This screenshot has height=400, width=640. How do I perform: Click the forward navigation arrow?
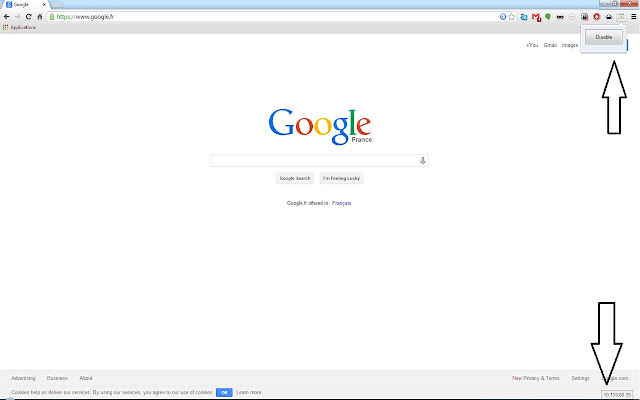(x=18, y=17)
